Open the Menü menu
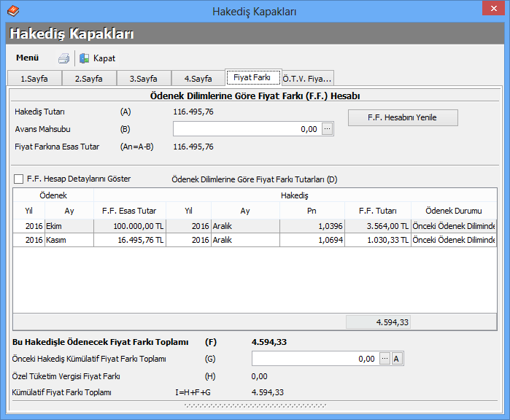Screen dimensions: 510x420 tap(27, 58)
